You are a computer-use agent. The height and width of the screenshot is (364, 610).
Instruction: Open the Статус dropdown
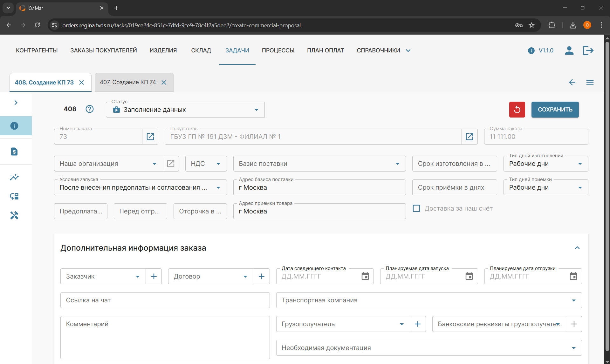(185, 110)
